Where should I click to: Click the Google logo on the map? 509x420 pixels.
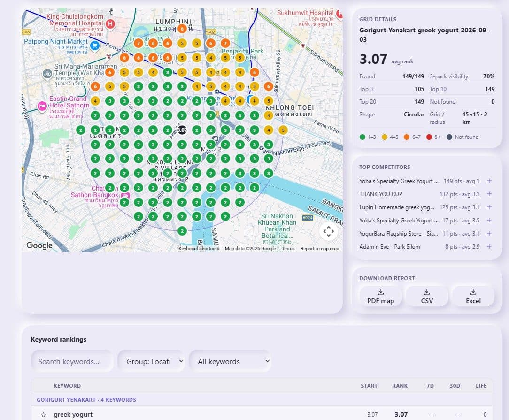39,245
